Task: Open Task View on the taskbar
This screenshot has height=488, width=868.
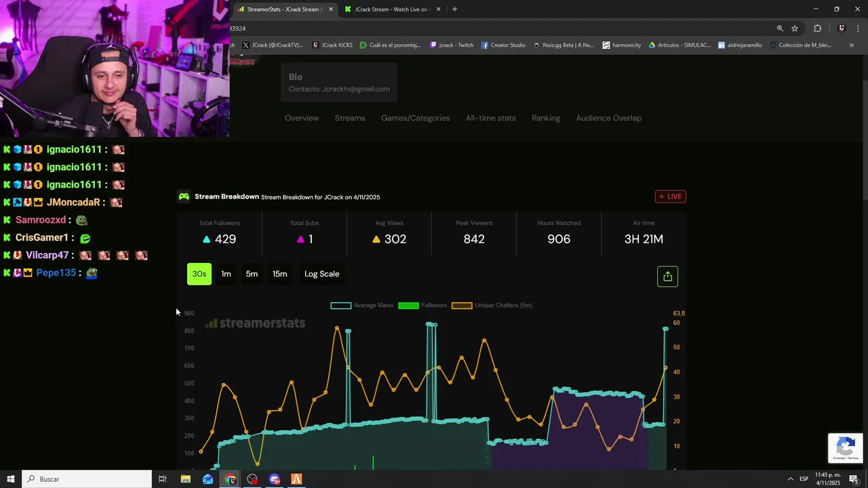Action: point(163,479)
